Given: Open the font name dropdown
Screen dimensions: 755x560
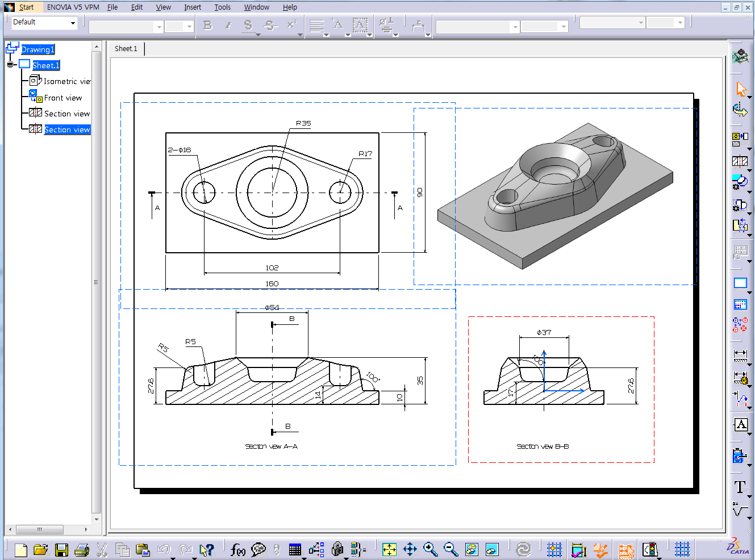Looking at the screenshot, I should tap(158, 27).
